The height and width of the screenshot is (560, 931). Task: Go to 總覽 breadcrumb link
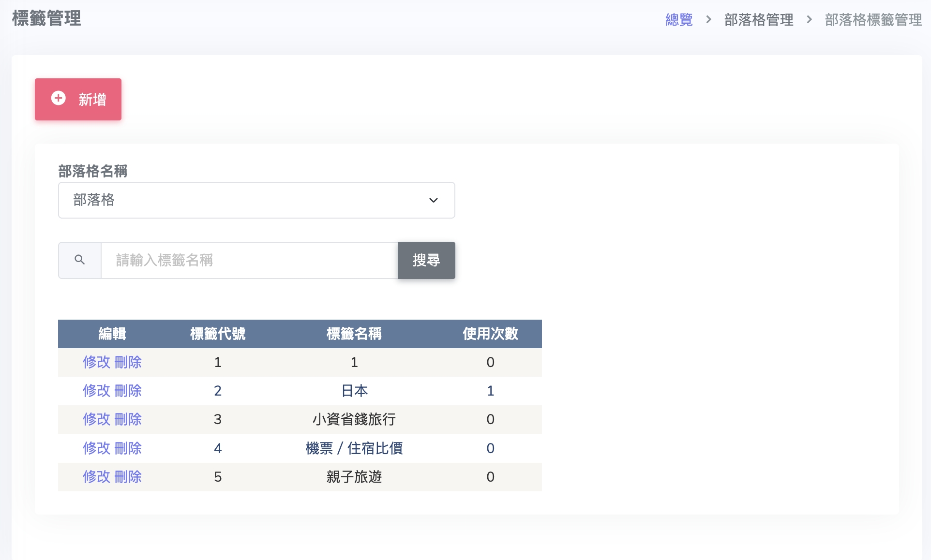(679, 20)
